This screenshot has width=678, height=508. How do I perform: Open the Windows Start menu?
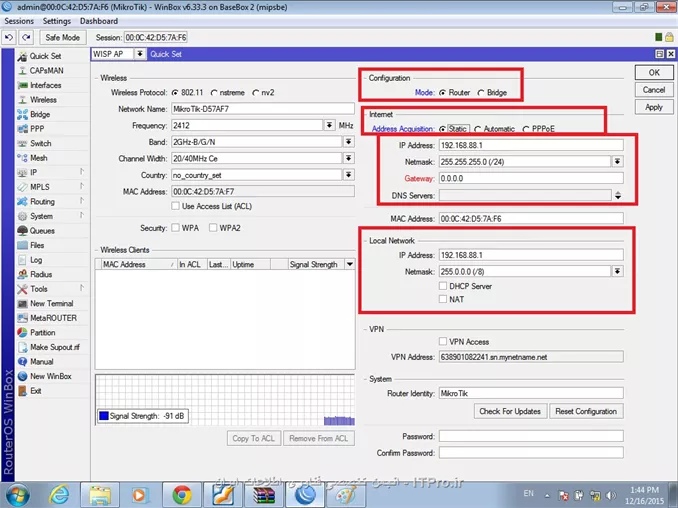[x=17, y=495]
